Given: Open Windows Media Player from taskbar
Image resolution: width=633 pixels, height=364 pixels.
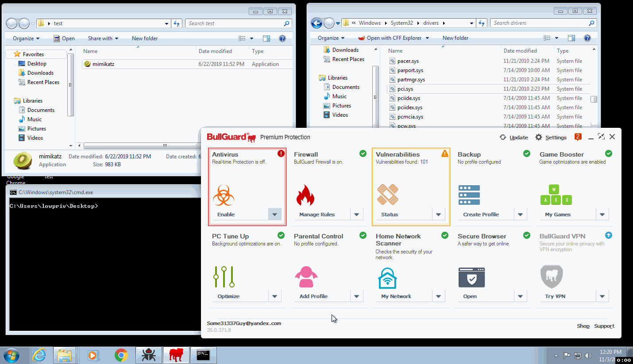Looking at the screenshot, I should click(x=93, y=355).
